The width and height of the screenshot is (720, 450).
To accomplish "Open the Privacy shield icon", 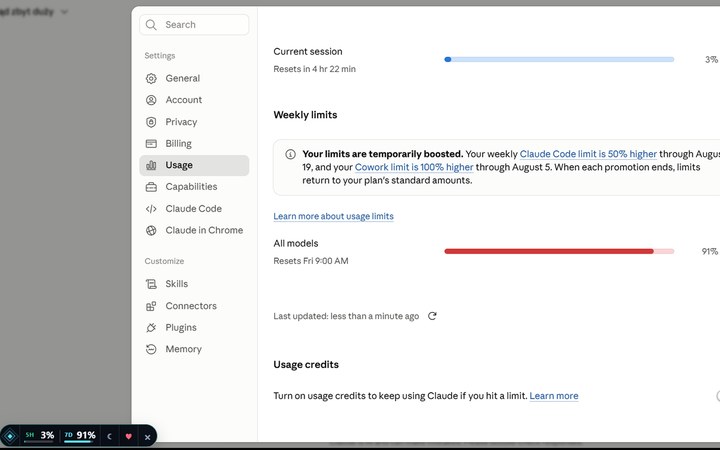I will pyautogui.click(x=151, y=122).
